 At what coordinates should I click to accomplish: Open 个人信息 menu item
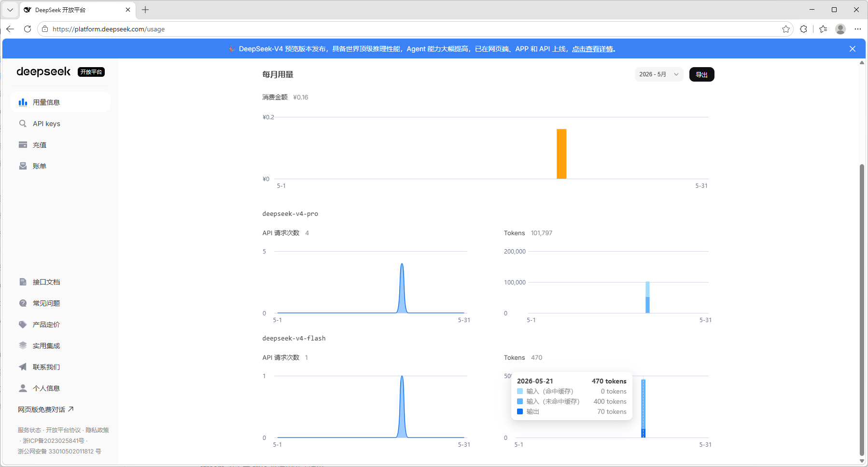[x=60, y=388]
